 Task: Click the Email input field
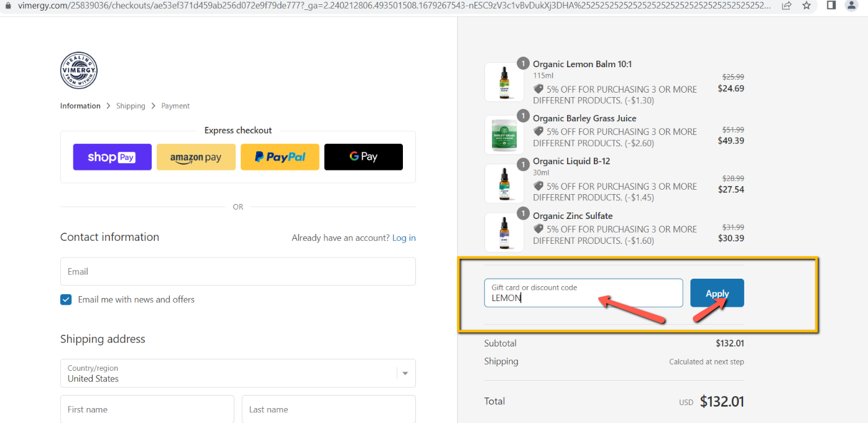click(238, 271)
